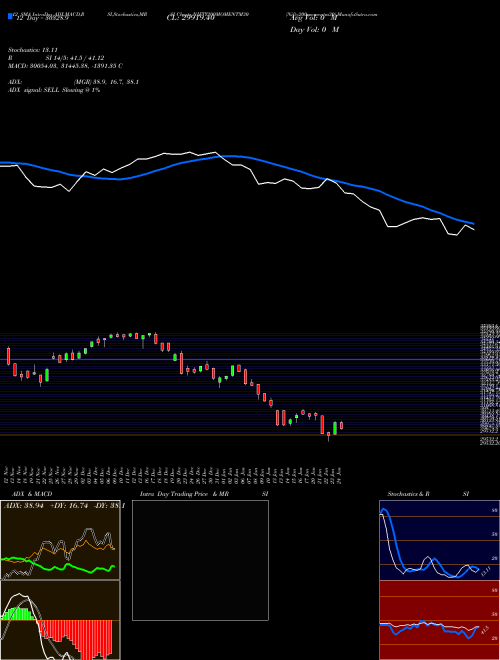This screenshot has height=660, width=500.
Task: Open the ADX line chart panel
Action: click(x=60, y=540)
